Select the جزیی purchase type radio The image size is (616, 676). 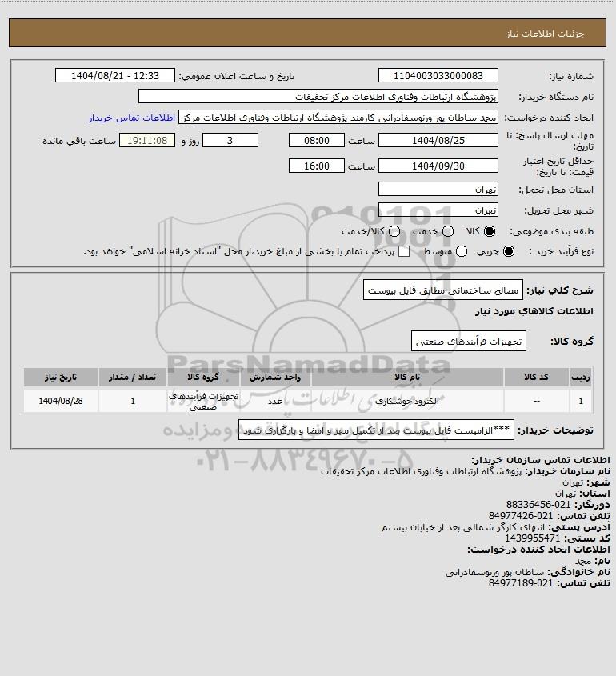pos(509,251)
